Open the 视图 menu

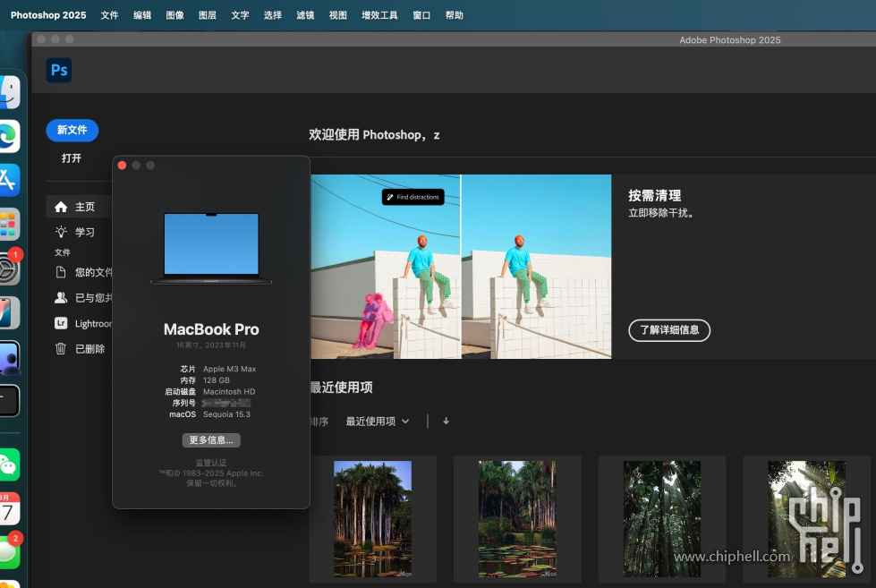click(x=338, y=15)
